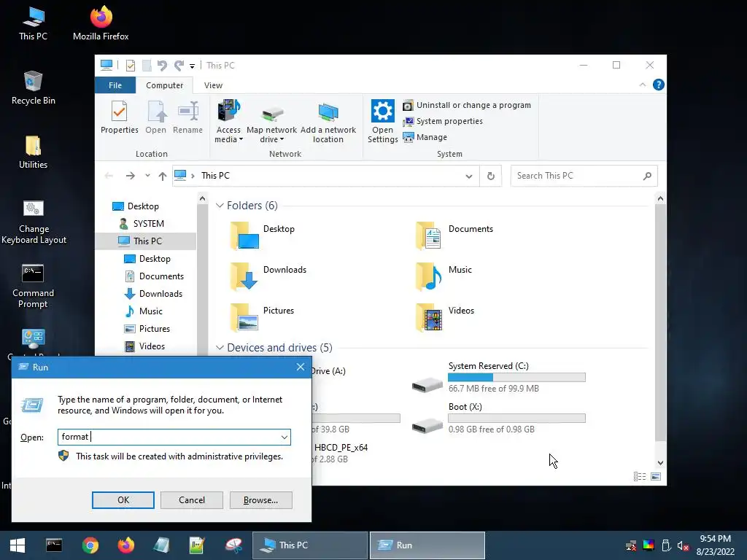Open Customize Quick Access Toolbar dropdown
The image size is (747, 560).
pyautogui.click(x=192, y=66)
